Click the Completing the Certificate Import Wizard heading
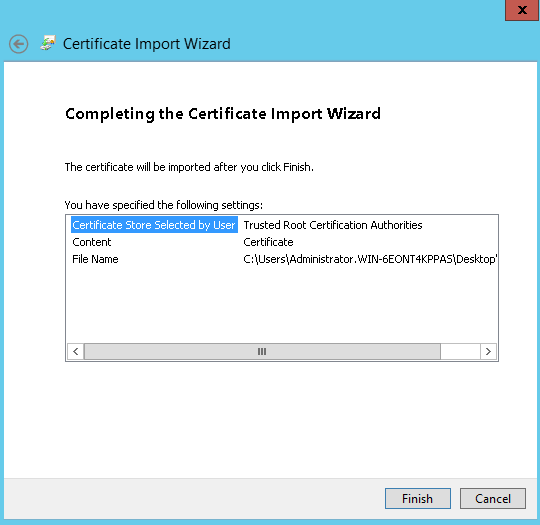The width and height of the screenshot is (540, 525). [x=223, y=114]
